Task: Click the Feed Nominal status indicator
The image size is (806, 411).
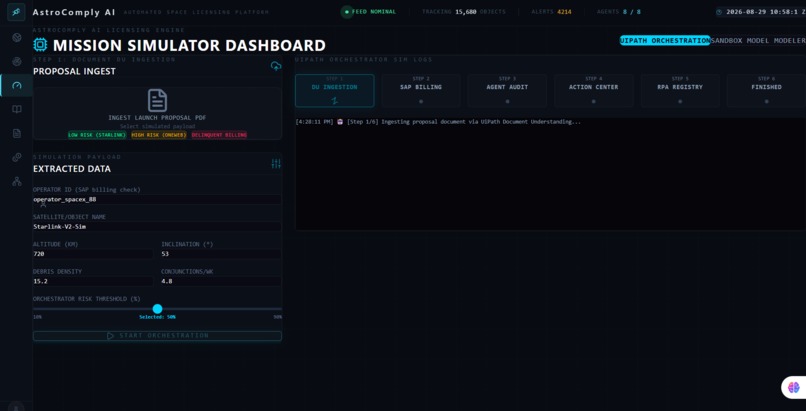Action: (370, 12)
